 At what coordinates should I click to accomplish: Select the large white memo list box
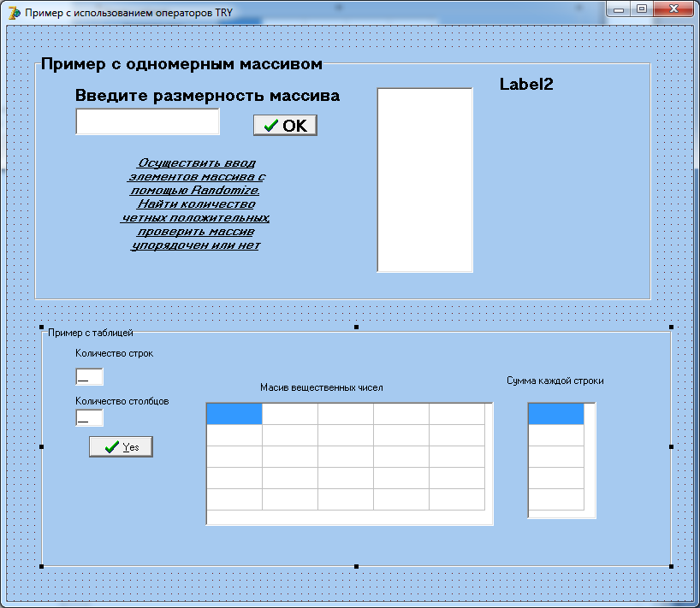click(424, 180)
